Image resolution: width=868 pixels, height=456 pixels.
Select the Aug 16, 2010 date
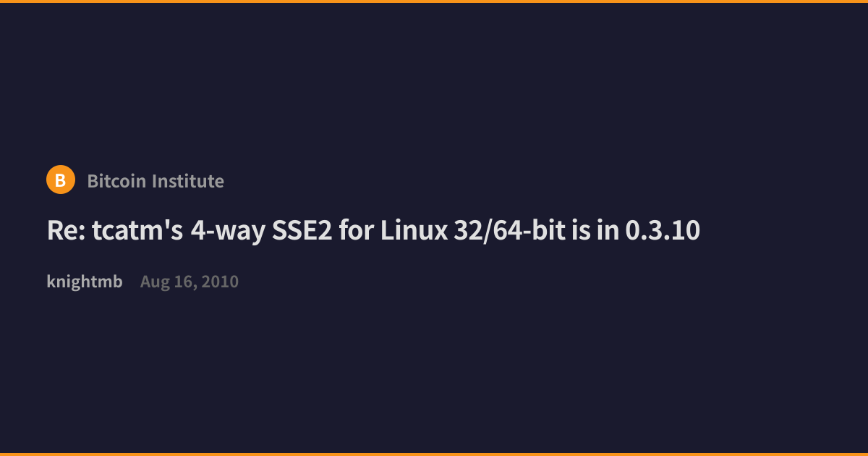(190, 282)
